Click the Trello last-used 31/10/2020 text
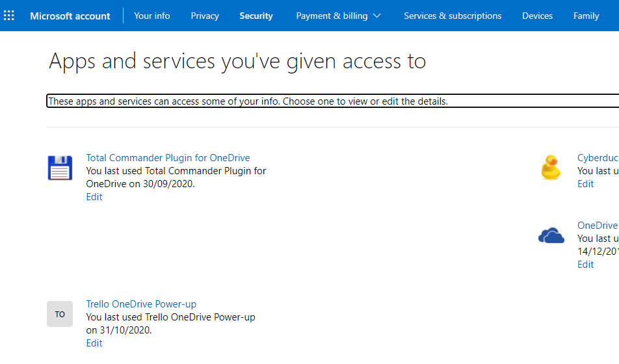Screen dimensions: 619x364 (170, 323)
